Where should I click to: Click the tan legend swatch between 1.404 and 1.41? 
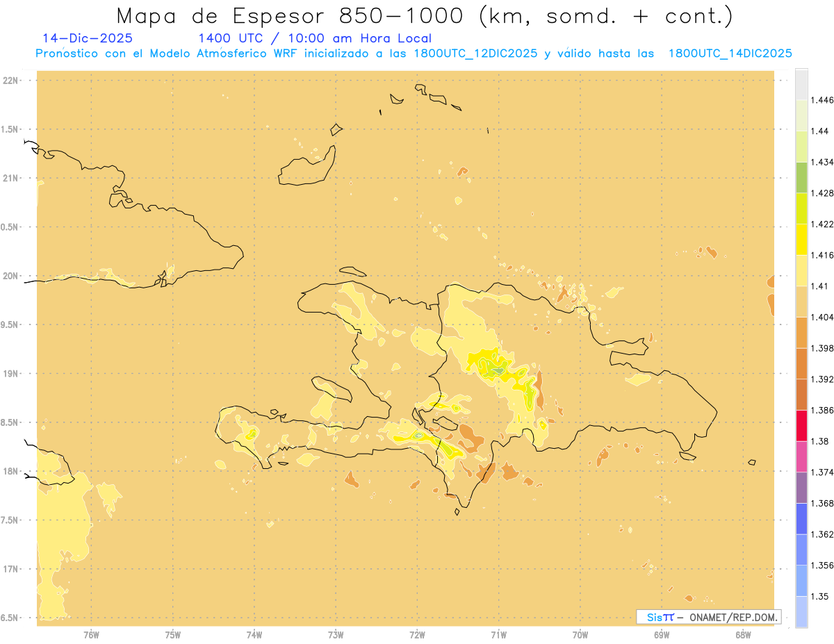point(801,302)
